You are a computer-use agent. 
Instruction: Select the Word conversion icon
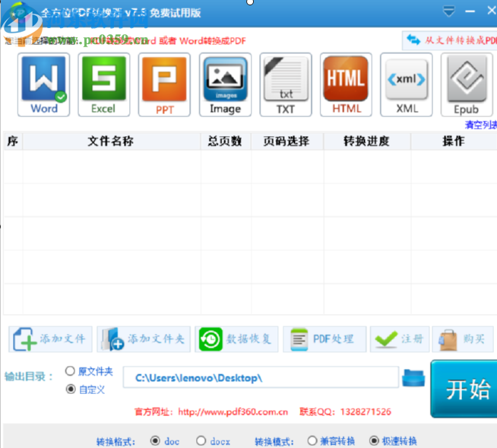tap(44, 84)
